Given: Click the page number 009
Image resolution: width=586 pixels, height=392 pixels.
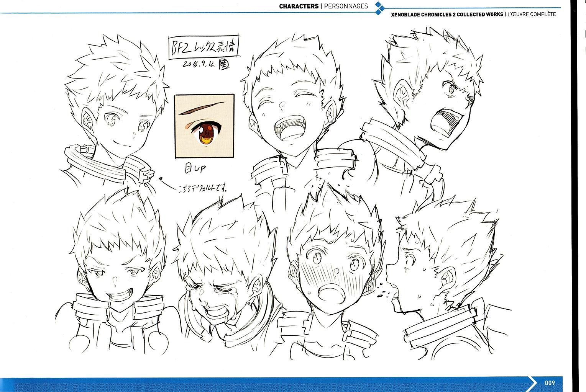Looking at the screenshot, I should (550, 383).
